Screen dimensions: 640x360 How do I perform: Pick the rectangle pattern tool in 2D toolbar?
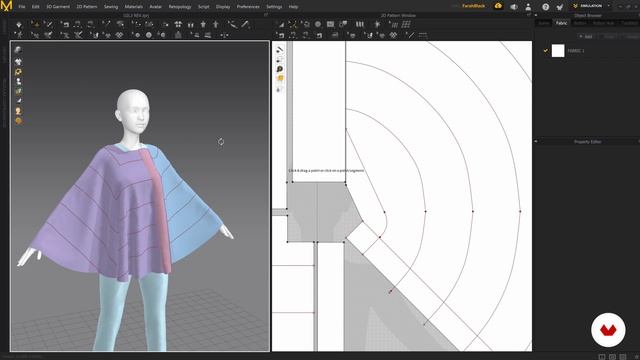point(330,24)
